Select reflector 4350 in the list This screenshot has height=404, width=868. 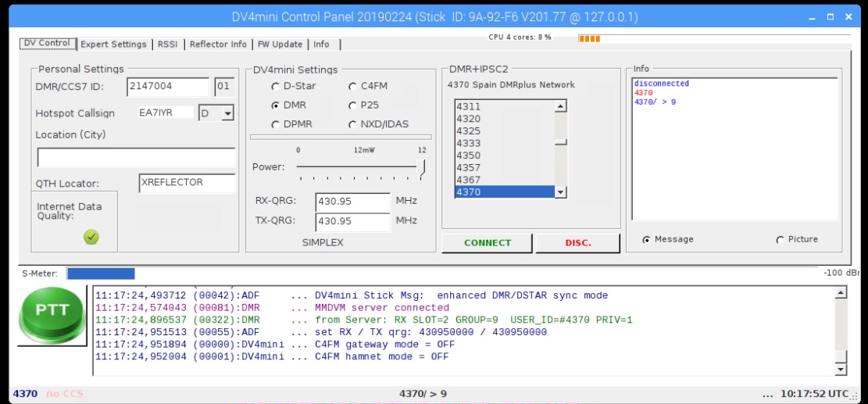(x=504, y=156)
